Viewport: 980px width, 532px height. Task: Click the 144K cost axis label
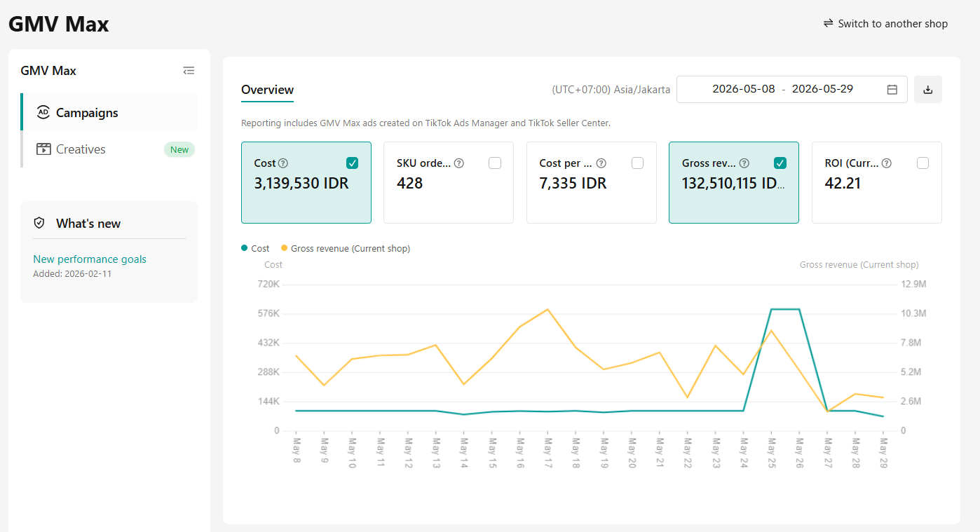(268, 402)
